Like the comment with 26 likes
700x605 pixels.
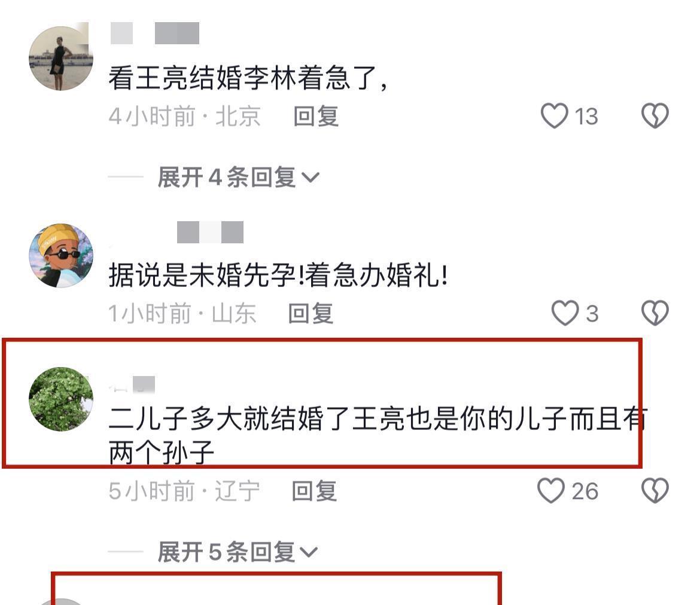tap(551, 491)
